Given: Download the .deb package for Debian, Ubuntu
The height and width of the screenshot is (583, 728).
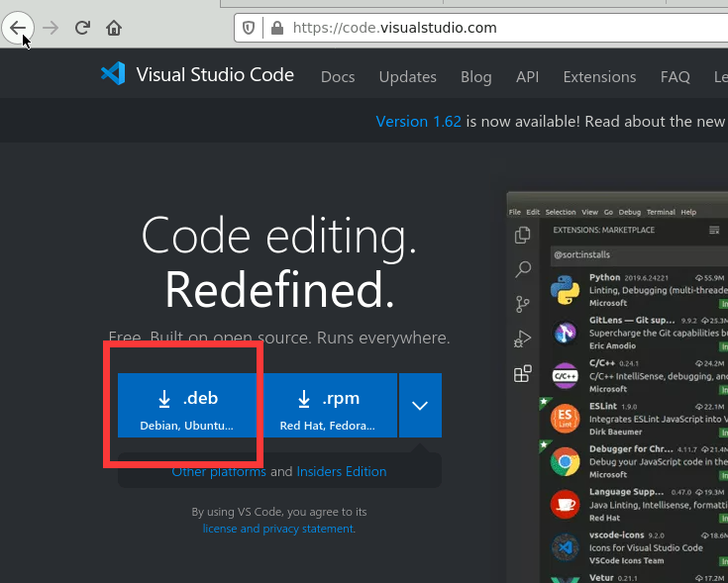Looking at the screenshot, I should [x=187, y=406].
